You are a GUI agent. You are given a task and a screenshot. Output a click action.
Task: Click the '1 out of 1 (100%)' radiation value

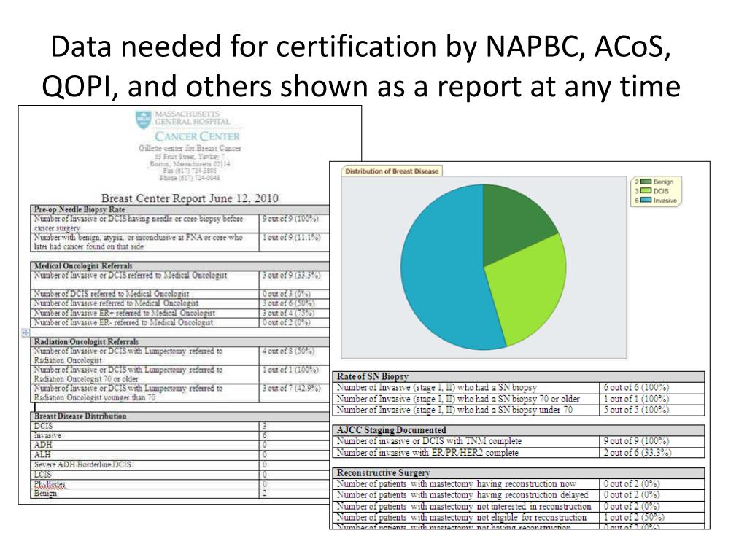pos(290,370)
